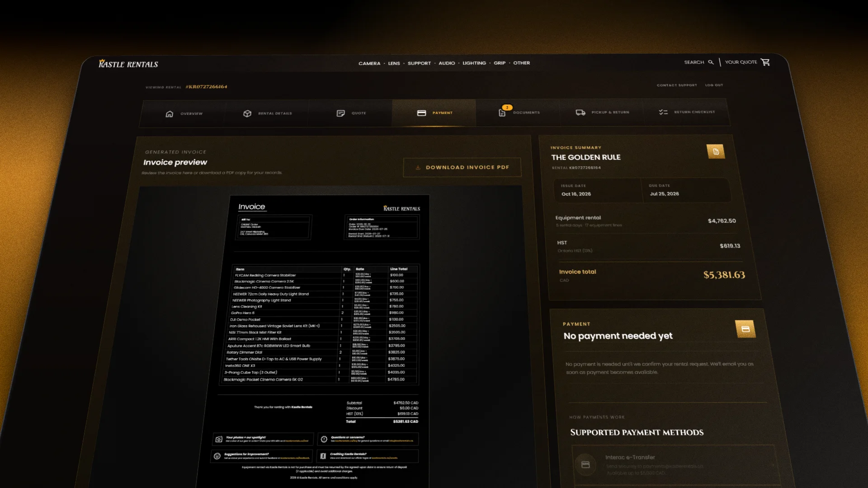This screenshot has width=868, height=488.
Task: Click the download arrow icon
Action: pos(418,168)
